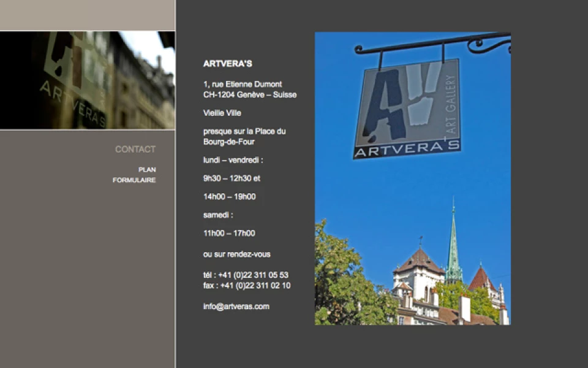The width and height of the screenshot is (588, 368).
Task: Select the address line '1, rue Etienne Dumont'
Action: pos(243,84)
